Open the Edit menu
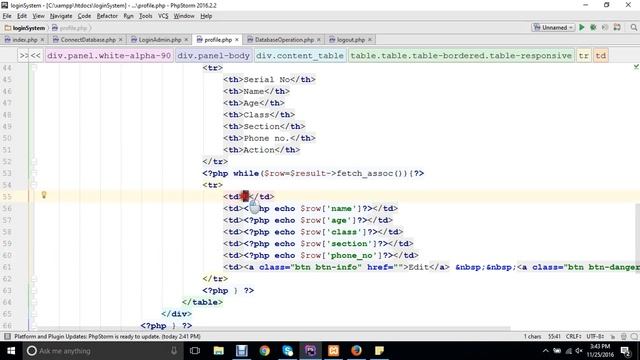The image size is (640, 360). click(22, 16)
